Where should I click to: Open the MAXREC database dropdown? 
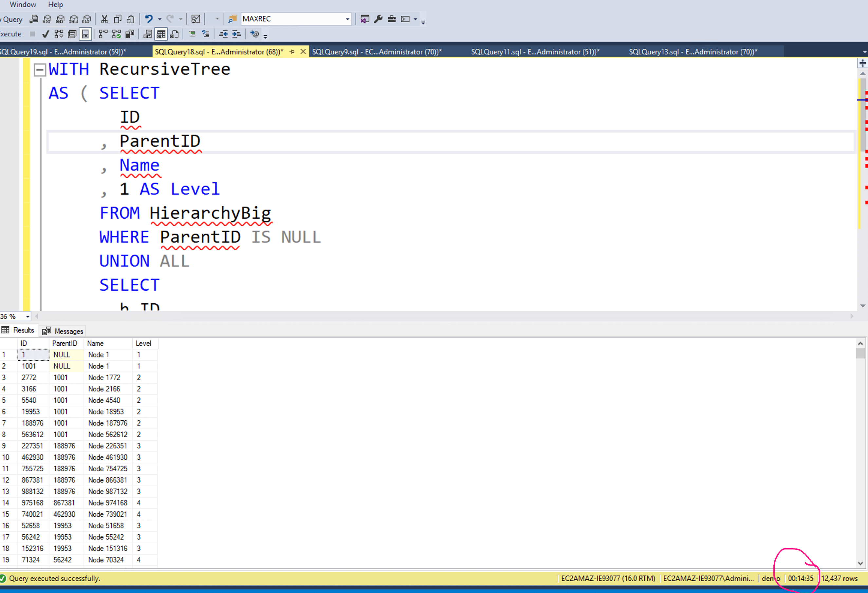coord(347,19)
